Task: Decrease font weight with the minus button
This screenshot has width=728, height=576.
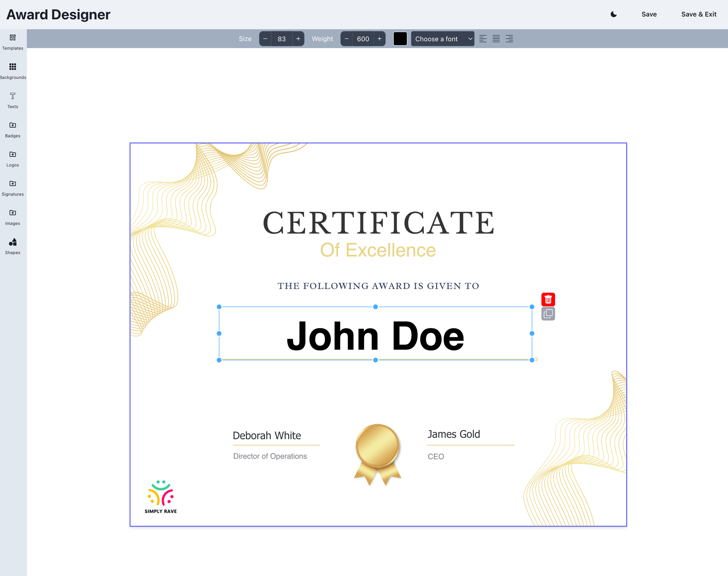Action: [x=347, y=39]
